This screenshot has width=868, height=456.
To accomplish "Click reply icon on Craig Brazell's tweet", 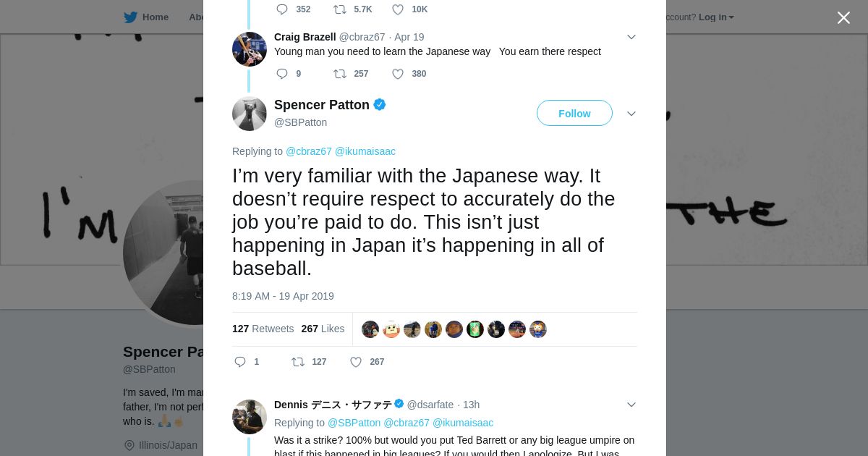I will point(282,74).
